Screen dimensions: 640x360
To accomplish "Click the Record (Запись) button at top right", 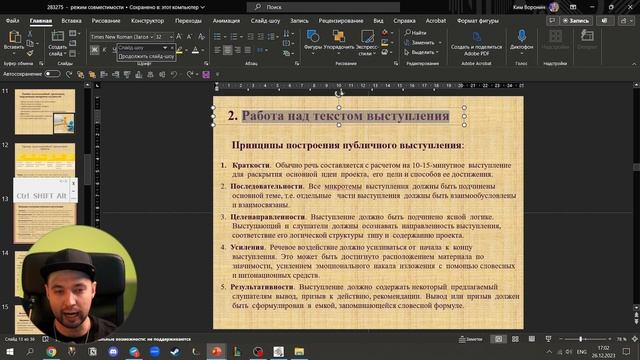I will click(576, 20).
